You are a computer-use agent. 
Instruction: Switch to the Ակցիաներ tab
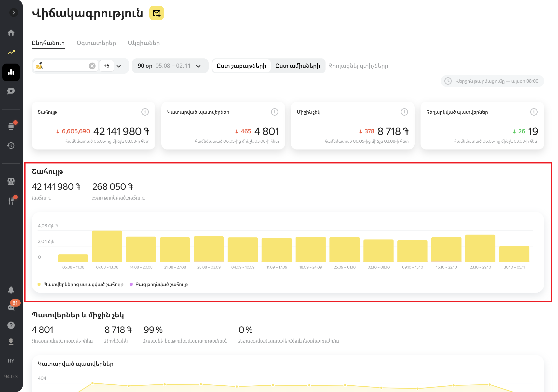144,43
